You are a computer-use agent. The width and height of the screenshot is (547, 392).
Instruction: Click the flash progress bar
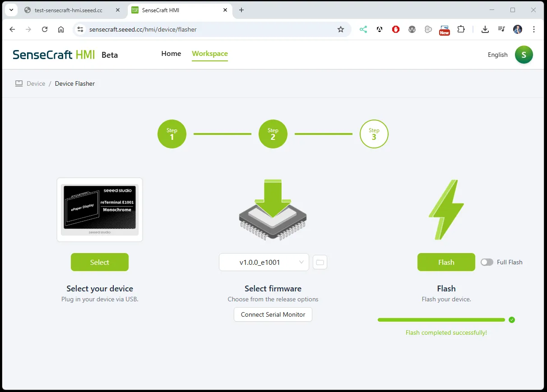(441, 320)
